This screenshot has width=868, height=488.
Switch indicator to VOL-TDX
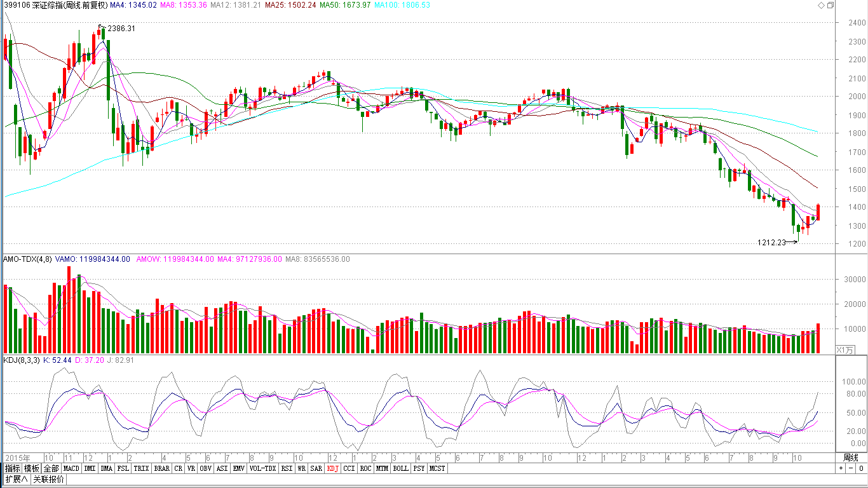[263, 468]
